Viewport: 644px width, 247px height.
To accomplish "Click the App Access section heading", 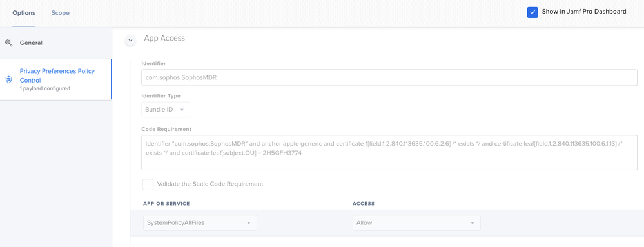I will point(164,38).
